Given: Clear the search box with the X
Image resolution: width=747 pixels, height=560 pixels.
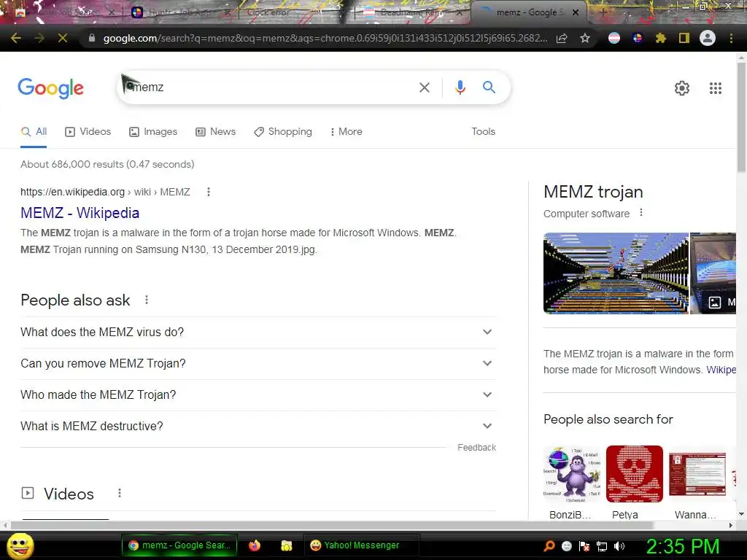Looking at the screenshot, I should click(424, 87).
